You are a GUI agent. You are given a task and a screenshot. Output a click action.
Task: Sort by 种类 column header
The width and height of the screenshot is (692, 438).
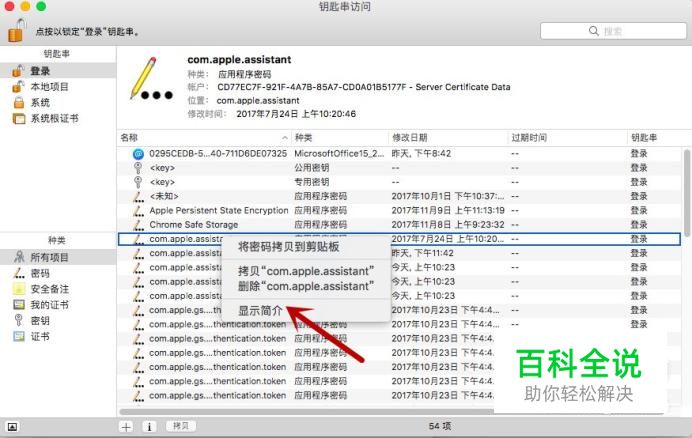340,138
